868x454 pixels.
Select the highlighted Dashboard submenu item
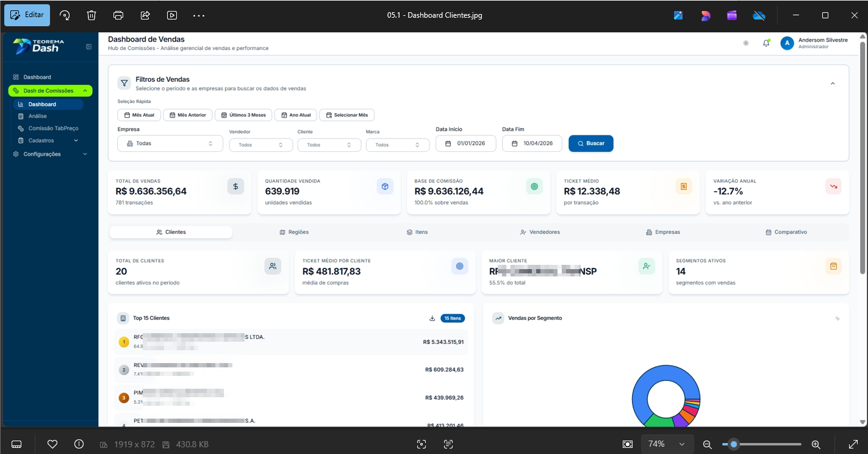click(x=48, y=104)
